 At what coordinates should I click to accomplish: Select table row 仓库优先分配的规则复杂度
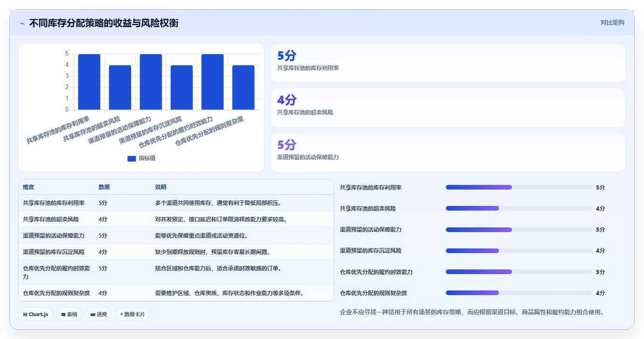pos(176,293)
